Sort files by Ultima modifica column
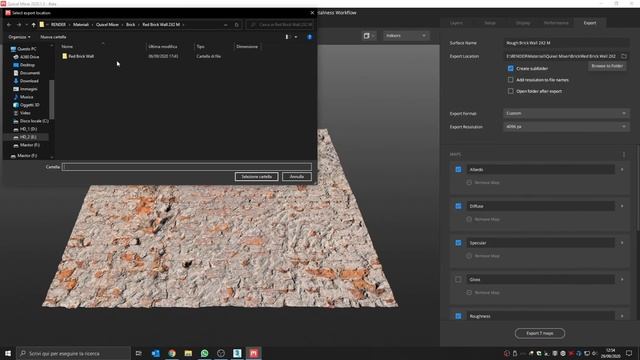This screenshot has width=640, height=360. [163, 47]
